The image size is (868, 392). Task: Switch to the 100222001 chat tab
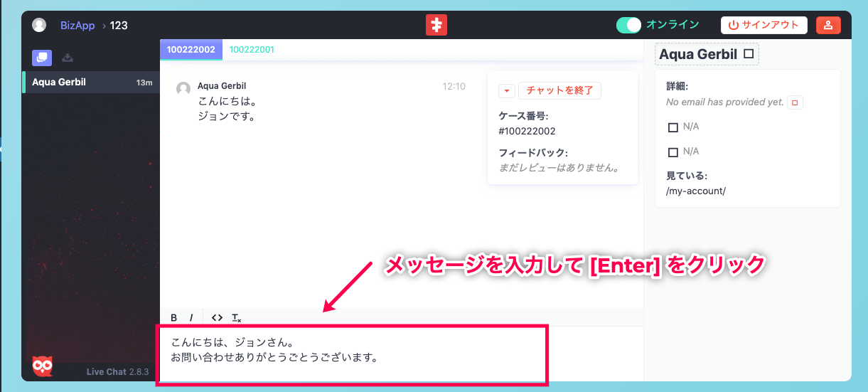(x=252, y=50)
